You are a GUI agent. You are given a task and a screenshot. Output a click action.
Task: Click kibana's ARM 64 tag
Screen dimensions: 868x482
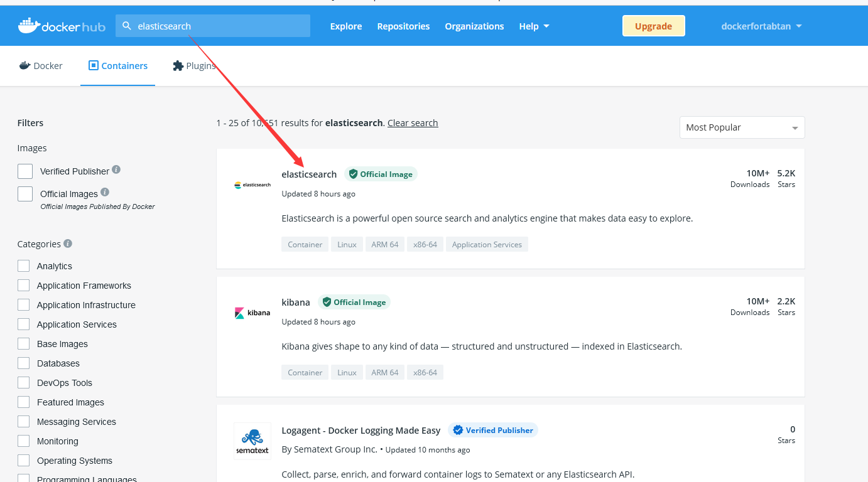coord(384,372)
